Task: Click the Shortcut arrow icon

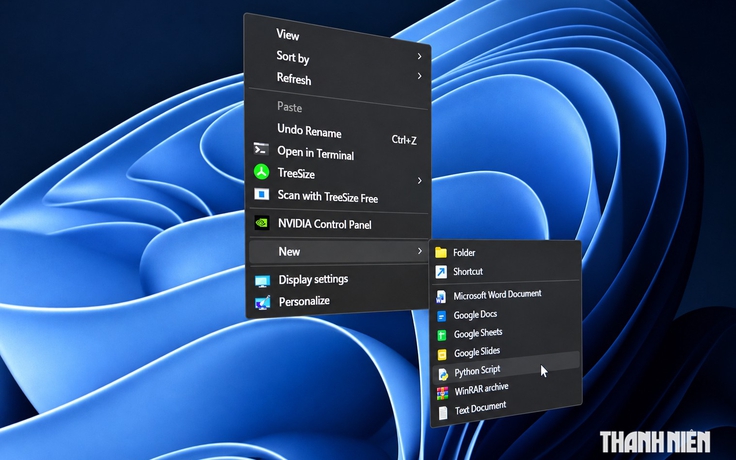Action: (x=441, y=272)
